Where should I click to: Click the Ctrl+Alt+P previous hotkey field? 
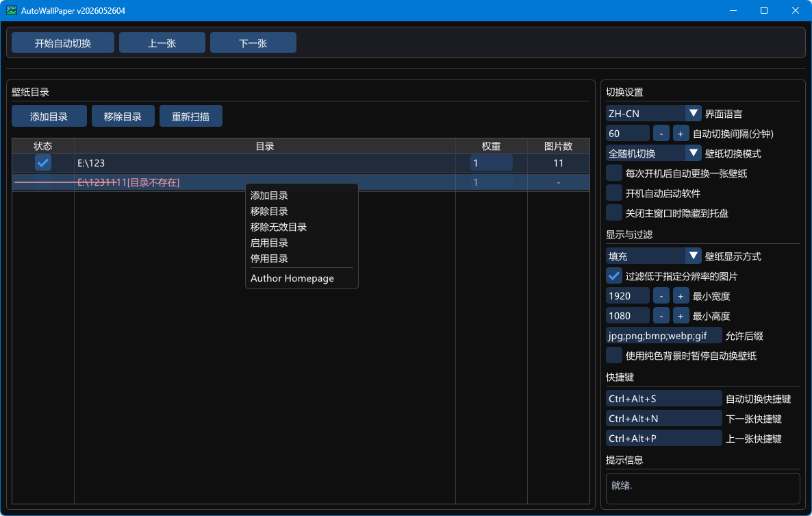(664, 439)
